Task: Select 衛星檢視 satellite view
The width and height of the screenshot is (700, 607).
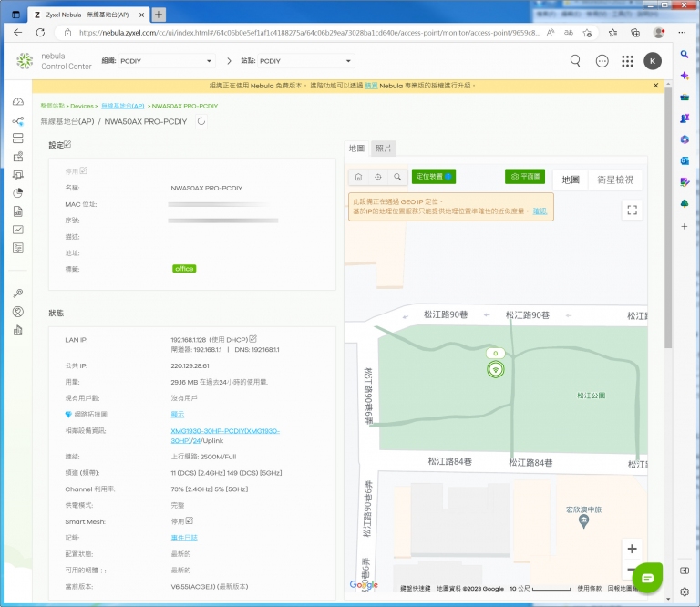Action: [x=615, y=180]
